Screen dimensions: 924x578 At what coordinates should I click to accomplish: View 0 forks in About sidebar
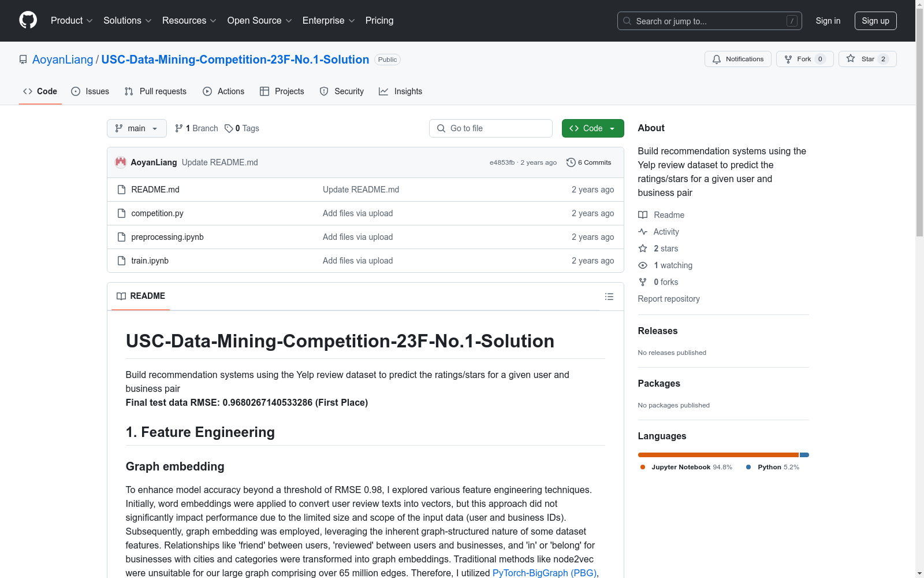[x=658, y=282]
